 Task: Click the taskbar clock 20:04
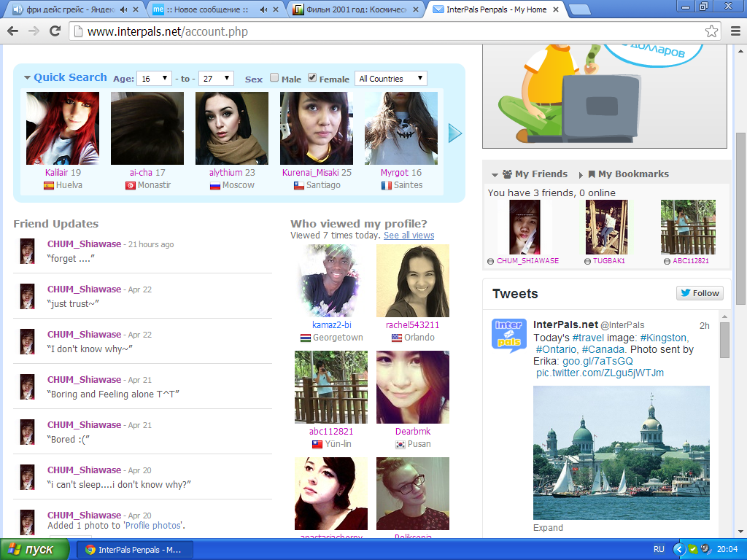727,549
